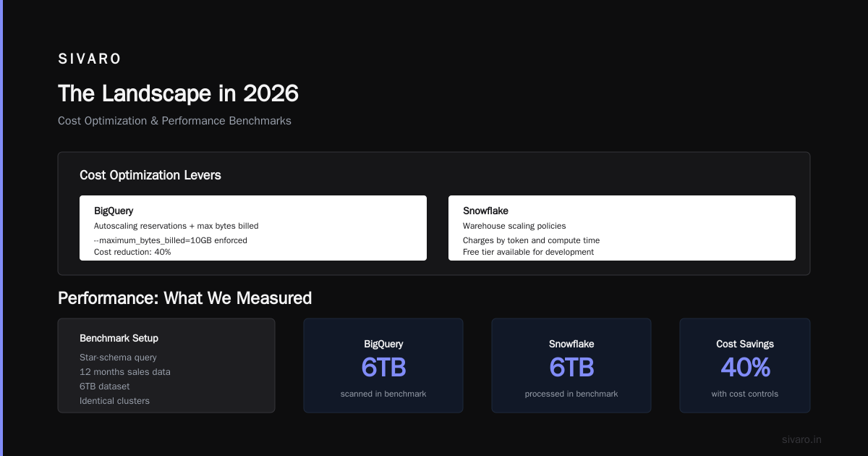Click 'Autoscaling reservations + max bytes billed'
Image resolution: width=868 pixels, height=456 pixels.
pyautogui.click(x=176, y=226)
